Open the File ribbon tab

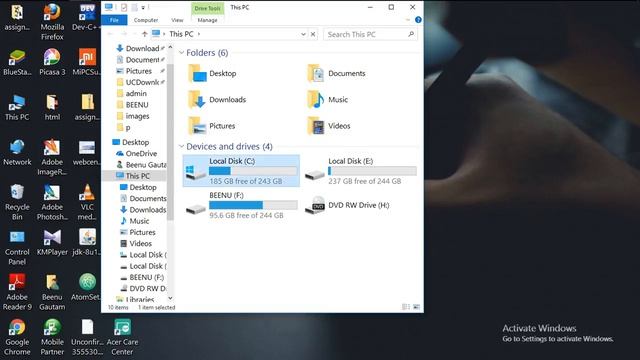click(x=114, y=20)
